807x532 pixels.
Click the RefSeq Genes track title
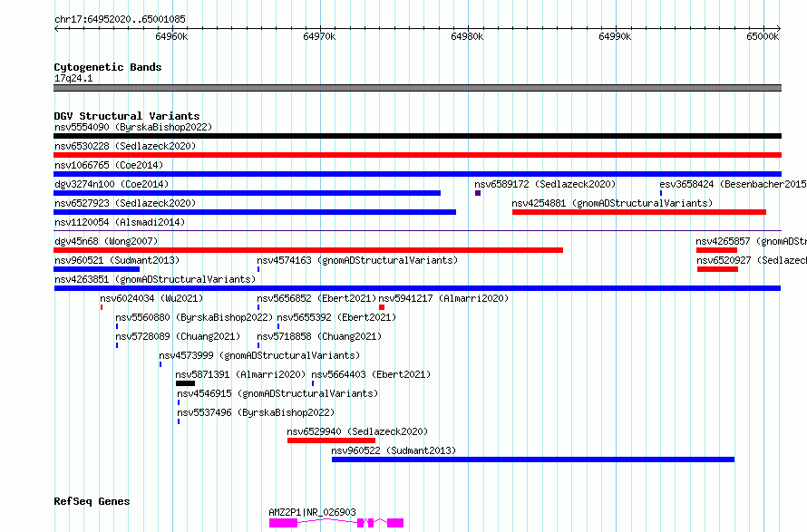click(92, 501)
